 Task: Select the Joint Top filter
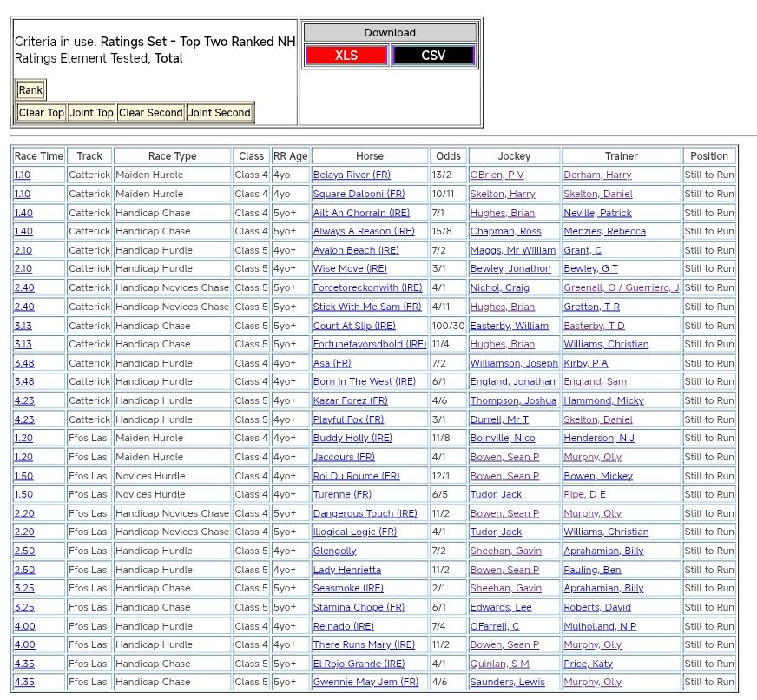(92, 113)
